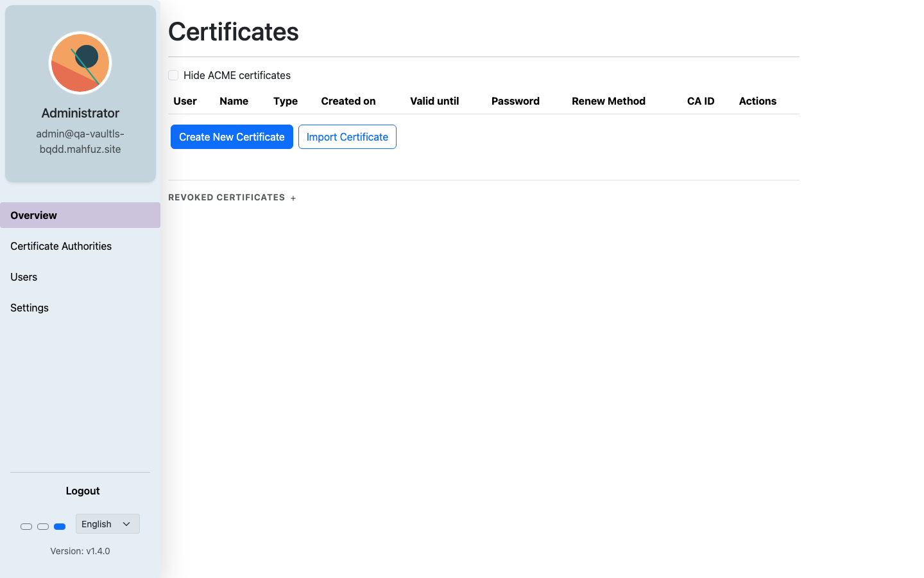
Task: Click the Valid until column header
Action: 434,101
